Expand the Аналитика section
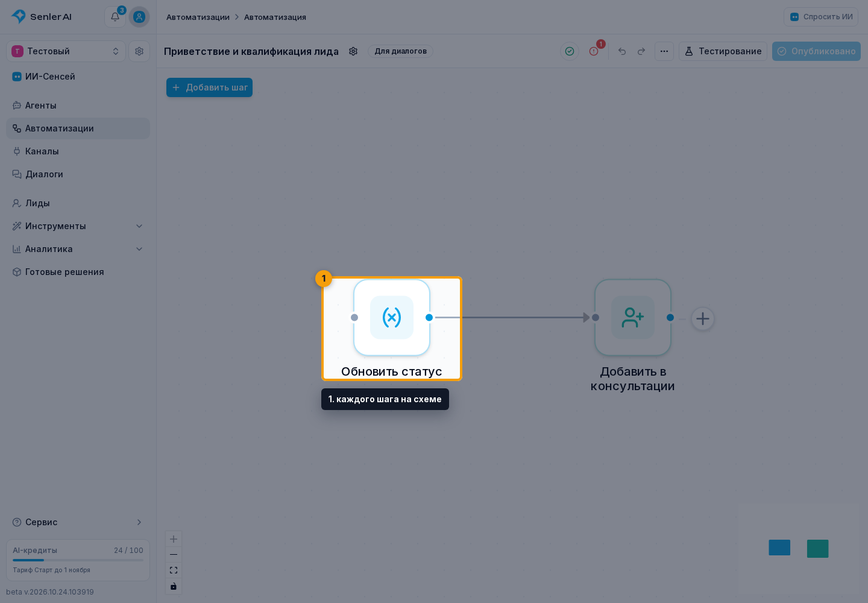The image size is (868, 603). (78, 249)
